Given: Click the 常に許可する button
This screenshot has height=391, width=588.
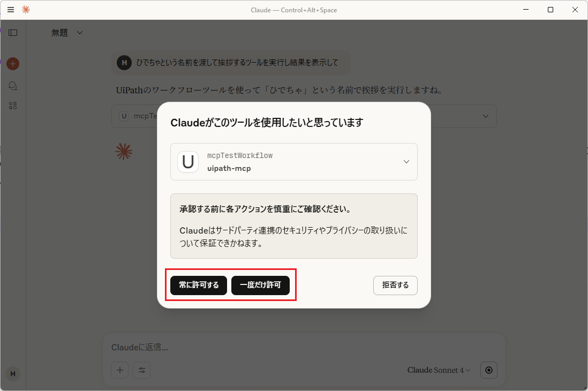Looking at the screenshot, I should coord(199,285).
